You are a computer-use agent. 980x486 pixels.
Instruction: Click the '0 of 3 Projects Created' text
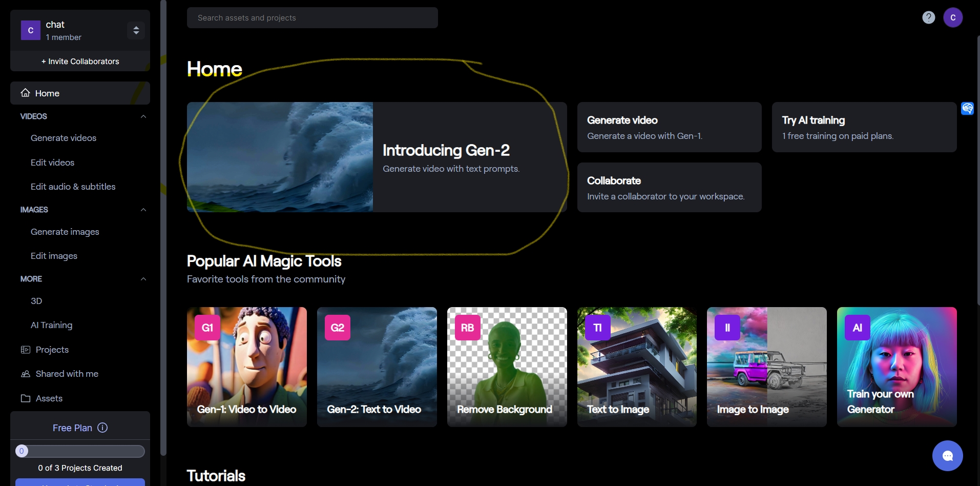(x=80, y=468)
